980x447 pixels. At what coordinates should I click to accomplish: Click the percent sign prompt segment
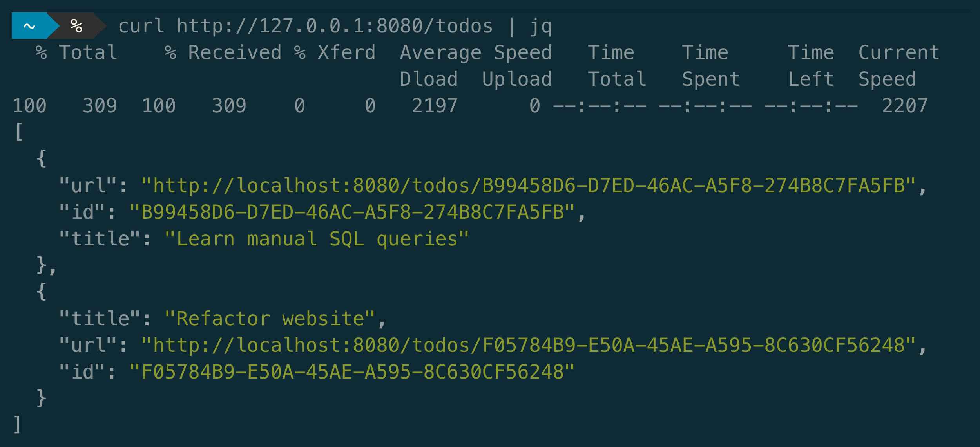pos(76,26)
